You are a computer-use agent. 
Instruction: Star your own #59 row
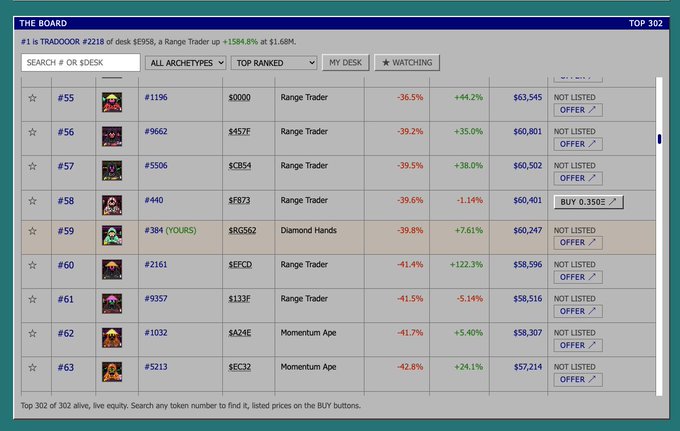coord(33,231)
